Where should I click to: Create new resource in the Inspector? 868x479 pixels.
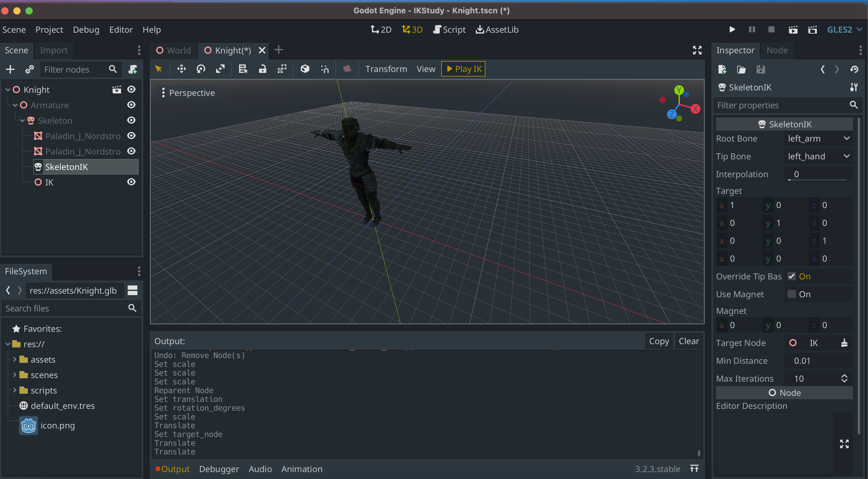click(722, 69)
